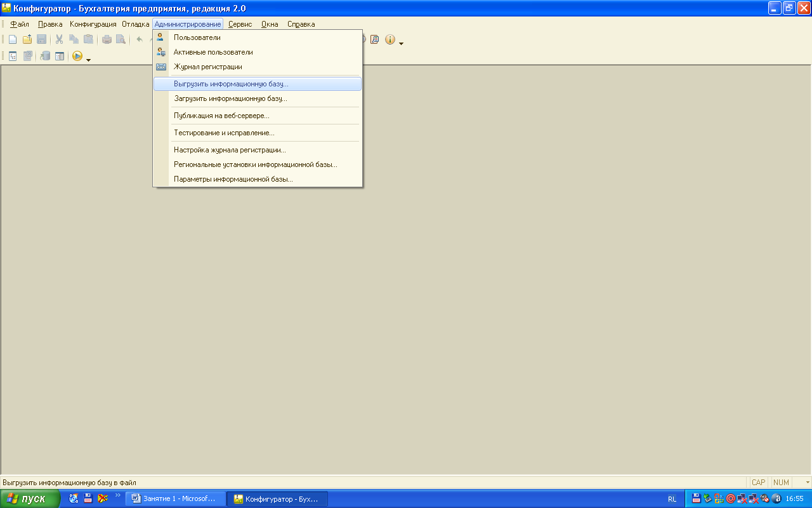Click the NUM status bar indicator
Image resolution: width=812 pixels, height=508 pixels.
(781, 483)
